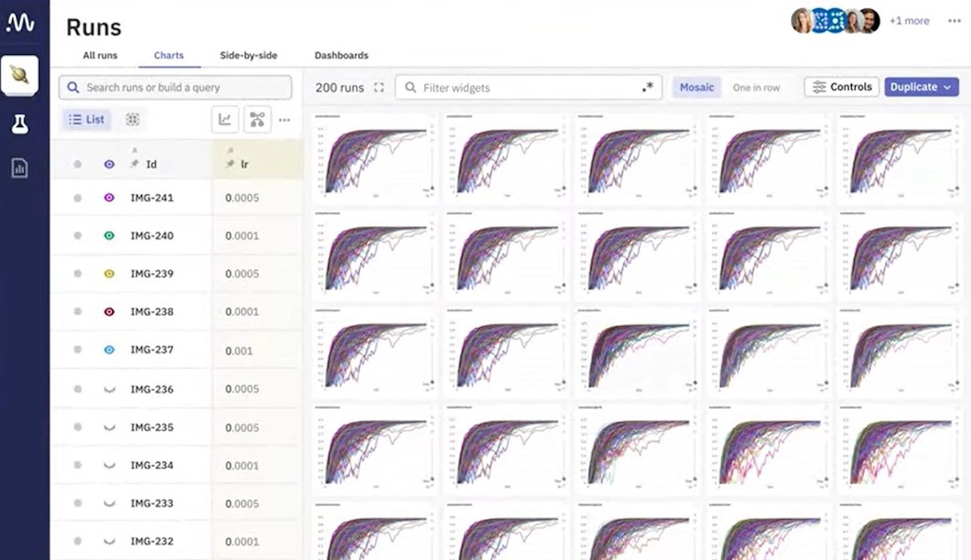This screenshot has height=560, width=971.
Task: Hide run IMG-237 with its eye icon
Action: [x=109, y=350]
